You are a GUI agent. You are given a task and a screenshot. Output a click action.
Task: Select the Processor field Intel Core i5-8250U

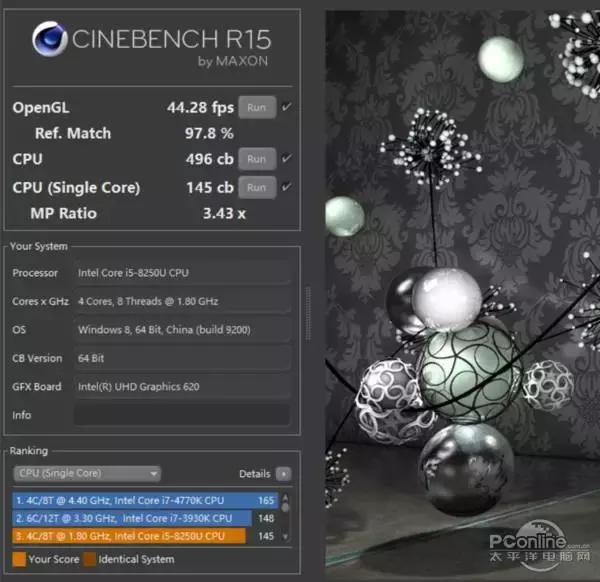click(182, 273)
